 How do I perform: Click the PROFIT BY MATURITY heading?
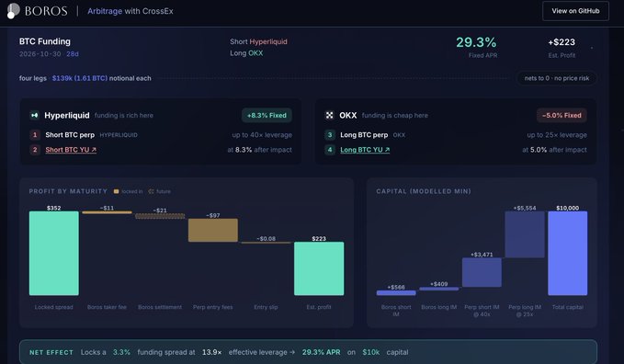click(68, 191)
